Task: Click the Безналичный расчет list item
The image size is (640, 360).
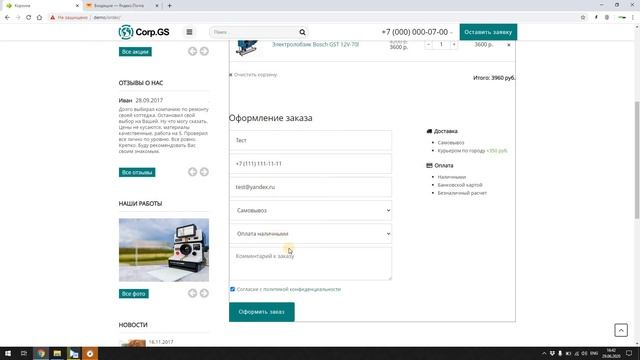Action: point(462,193)
